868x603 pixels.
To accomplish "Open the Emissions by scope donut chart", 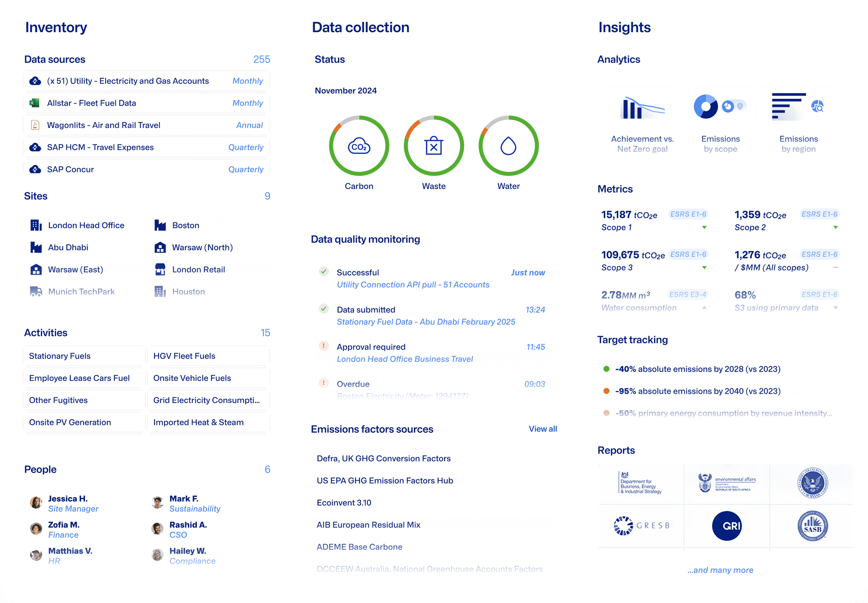I will click(x=706, y=107).
